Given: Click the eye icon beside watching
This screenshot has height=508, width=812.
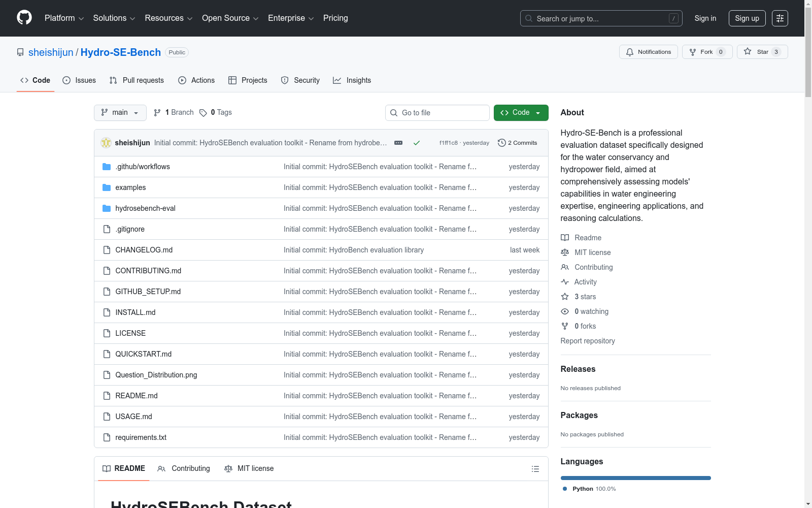Looking at the screenshot, I should (565, 311).
